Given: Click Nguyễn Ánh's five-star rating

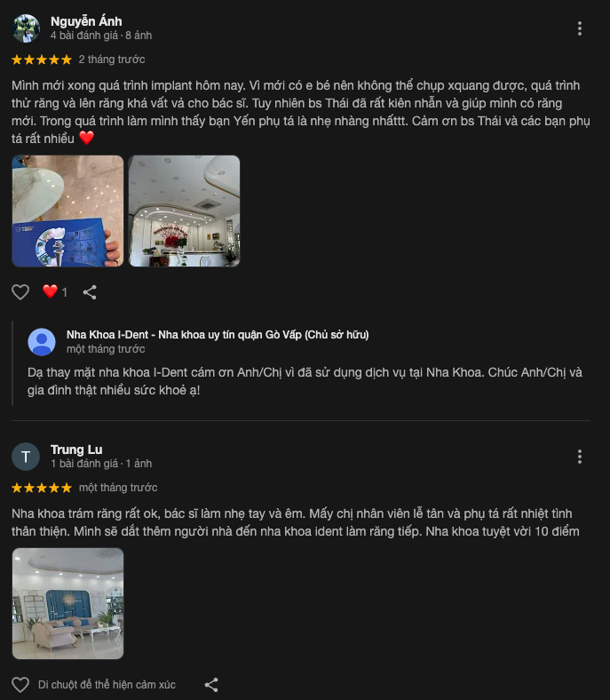Looking at the screenshot, I should pyautogui.click(x=42, y=60).
